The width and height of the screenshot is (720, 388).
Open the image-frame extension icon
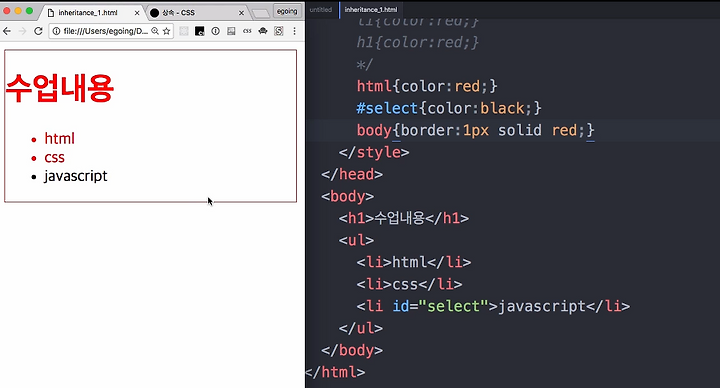tap(231, 31)
